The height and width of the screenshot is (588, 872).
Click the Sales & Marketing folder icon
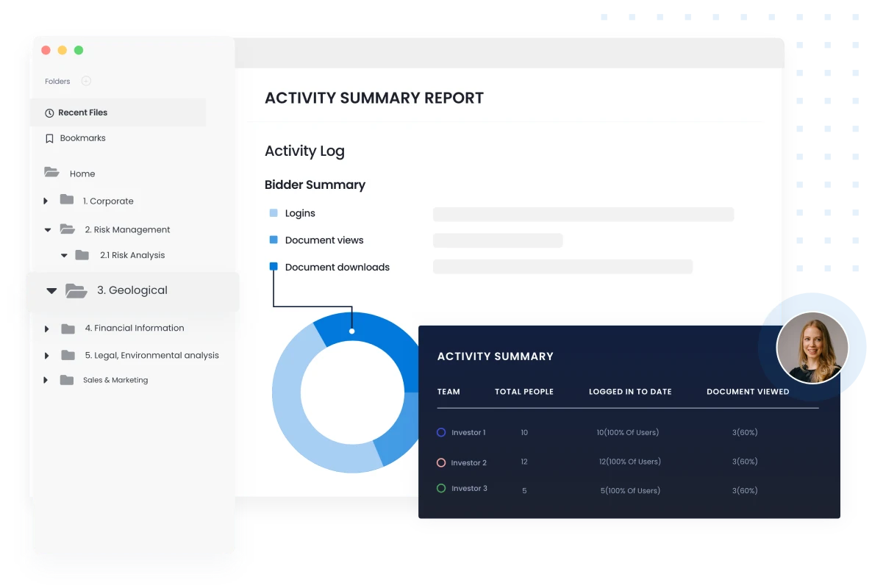[x=67, y=380]
